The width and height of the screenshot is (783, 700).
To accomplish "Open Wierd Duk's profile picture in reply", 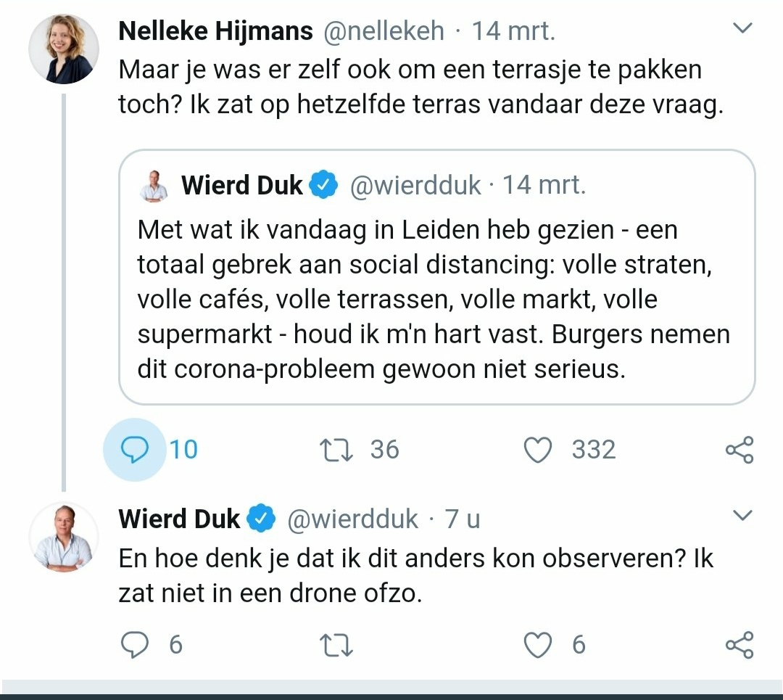I will pyautogui.click(x=64, y=538).
